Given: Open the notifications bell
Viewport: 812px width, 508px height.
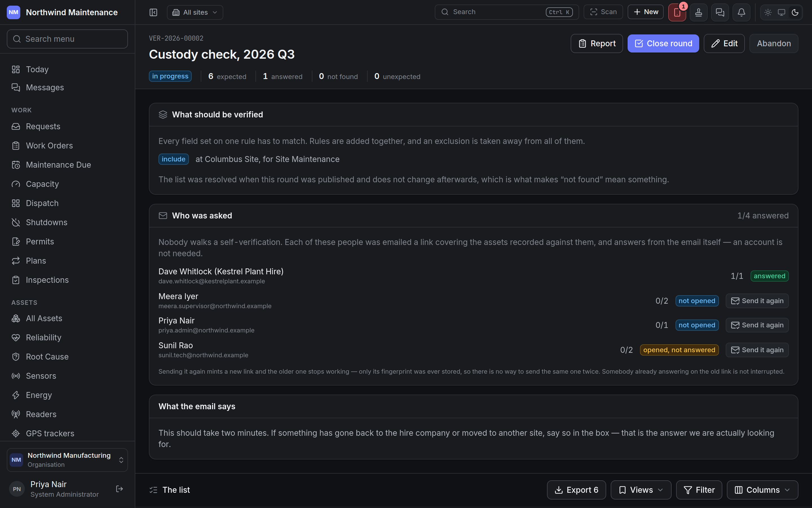Looking at the screenshot, I should click(742, 12).
